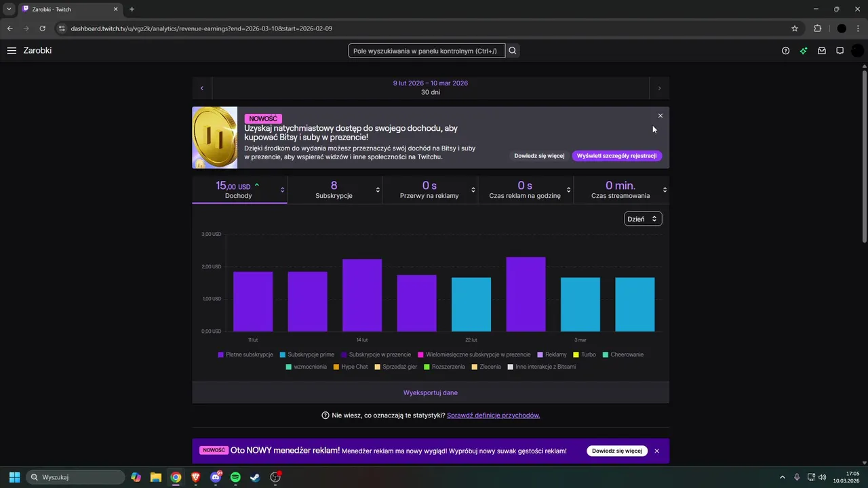Image resolution: width=868 pixels, height=488 pixels.
Task: Open metric chooser arrows on Dochody
Action: [282, 190]
